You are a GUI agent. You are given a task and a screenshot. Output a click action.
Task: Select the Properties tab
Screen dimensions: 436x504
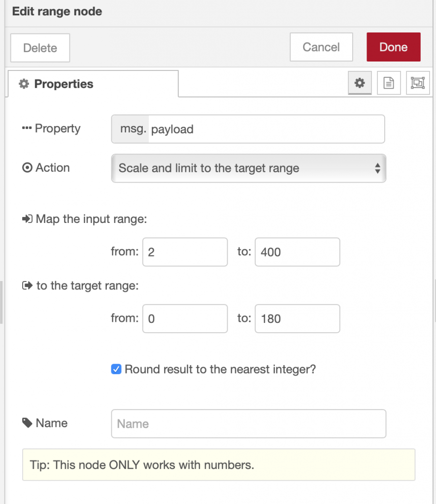pyautogui.click(x=93, y=84)
